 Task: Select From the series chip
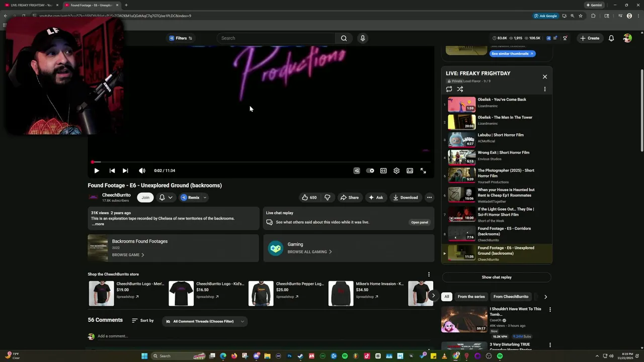pyautogui.click(x=471, y=297)
